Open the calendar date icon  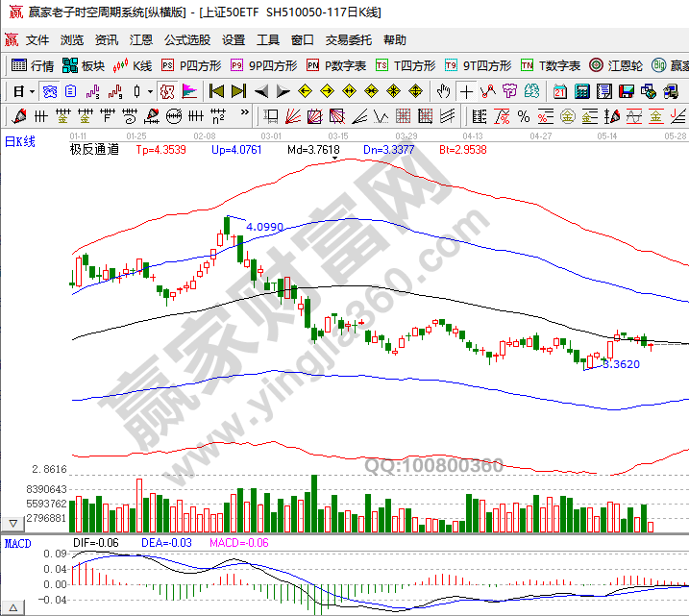pos(560,91)
